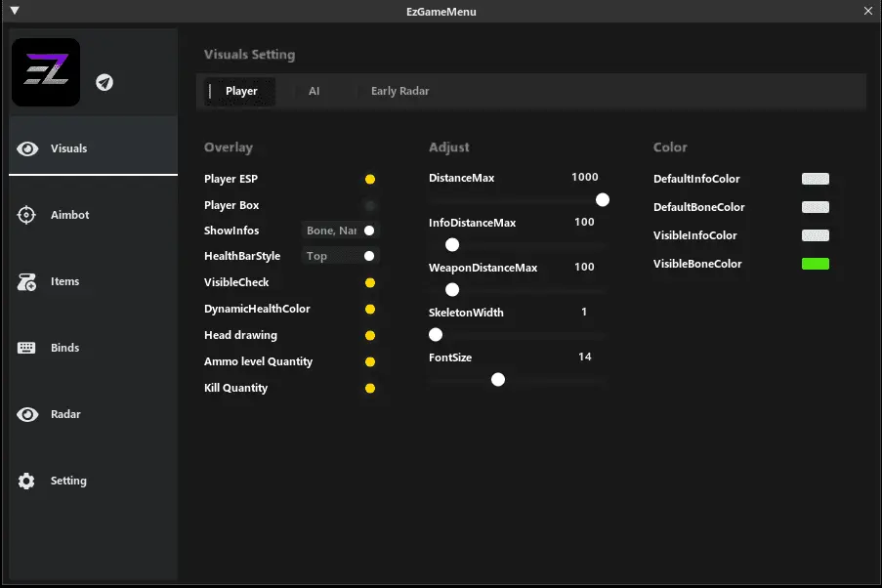This screenshot has width=882, height=588.
Task: Click the DistanceMax slider handle
Action: (x=603, y=199)
